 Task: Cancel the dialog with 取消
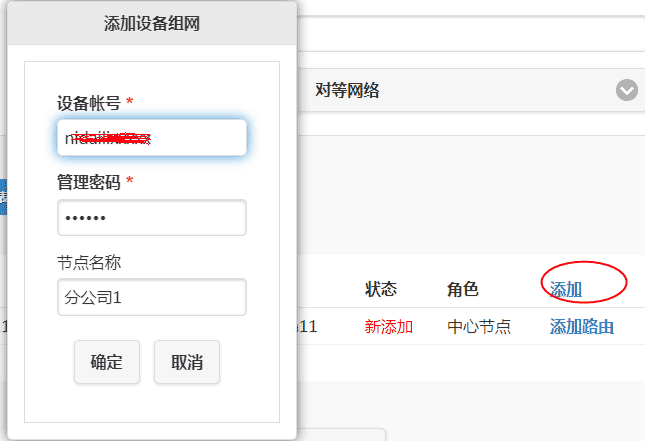click(x=186, y=362)
